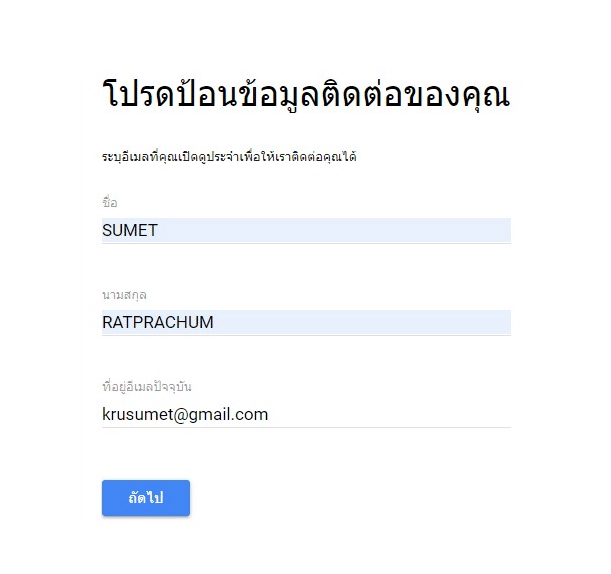Click the underline beneath the email field
611x574 pixels.
point(306,427)
